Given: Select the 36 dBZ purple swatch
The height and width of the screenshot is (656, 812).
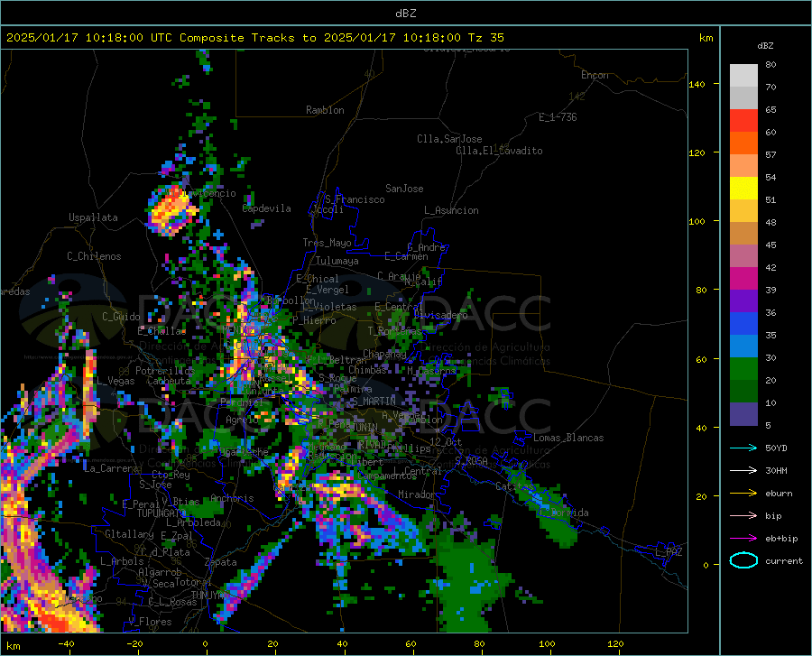Looking at the screenshot, I should 743,301.
